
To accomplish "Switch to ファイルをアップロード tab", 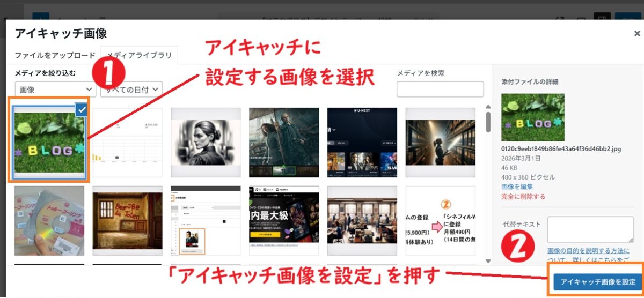I will [x=55, y=55].
